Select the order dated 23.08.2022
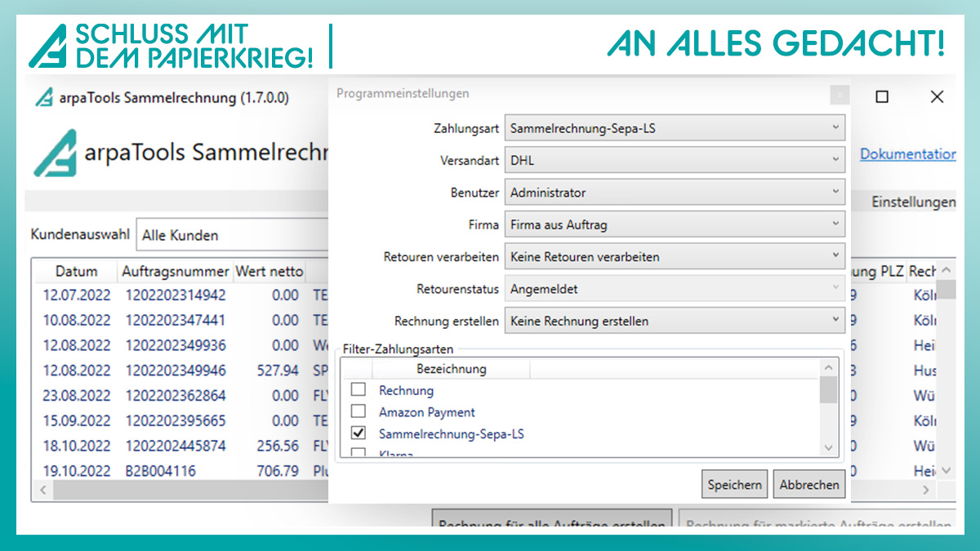 [x=180, y=396]
